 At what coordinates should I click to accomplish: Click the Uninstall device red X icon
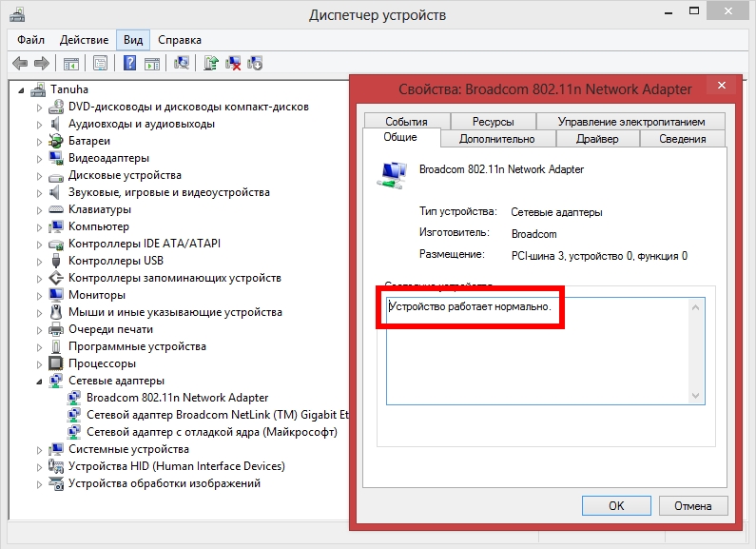[232, 64]
